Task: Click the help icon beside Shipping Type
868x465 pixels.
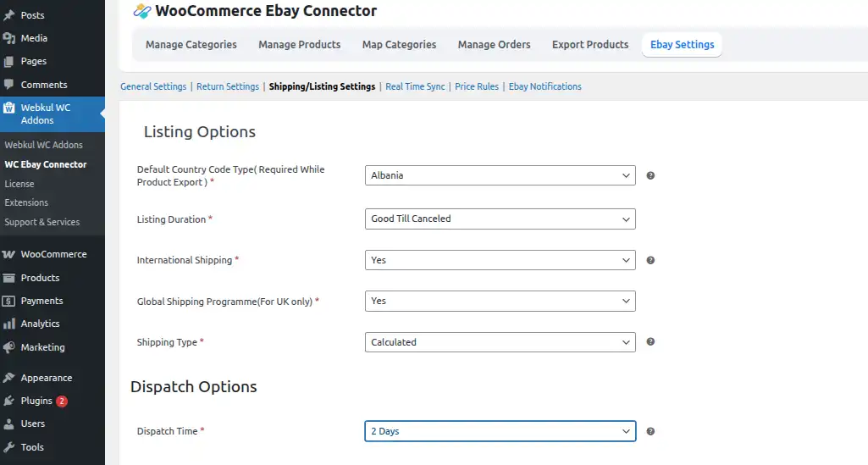Action: (x=650, y=342)
